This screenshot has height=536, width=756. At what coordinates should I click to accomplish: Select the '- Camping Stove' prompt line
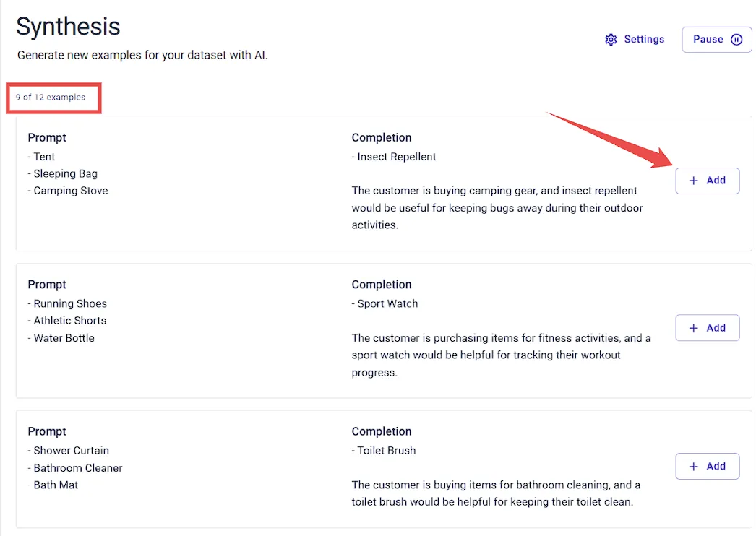pyautogui.click(x=68, y=191)
